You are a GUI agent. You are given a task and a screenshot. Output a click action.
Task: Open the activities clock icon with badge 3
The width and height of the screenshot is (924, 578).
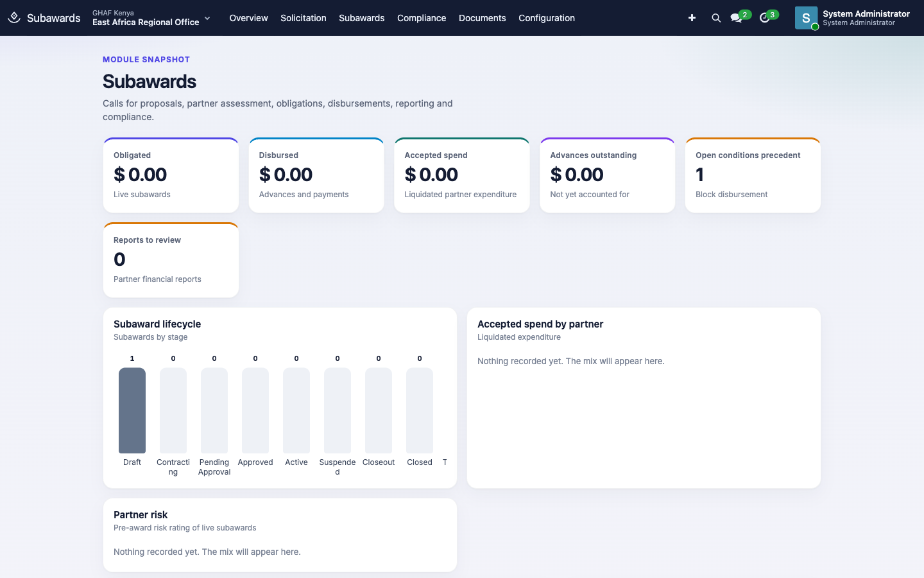[x=765, y=18]
